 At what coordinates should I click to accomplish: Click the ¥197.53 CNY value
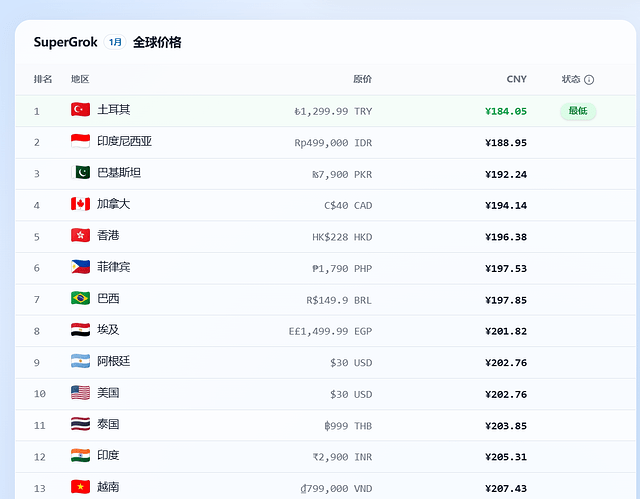coord(506,269)
